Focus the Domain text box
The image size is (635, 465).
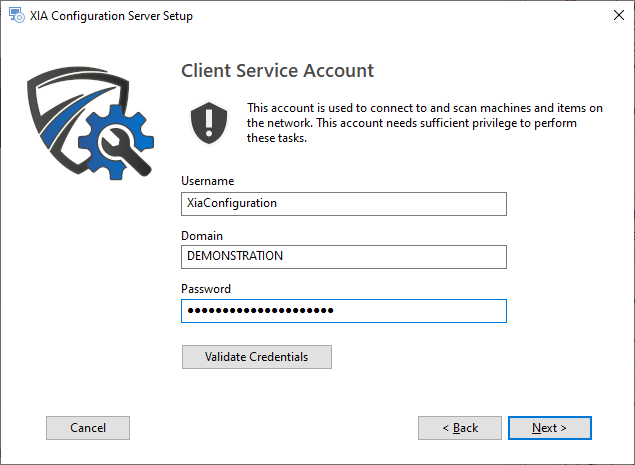click(x=344, y=257)
